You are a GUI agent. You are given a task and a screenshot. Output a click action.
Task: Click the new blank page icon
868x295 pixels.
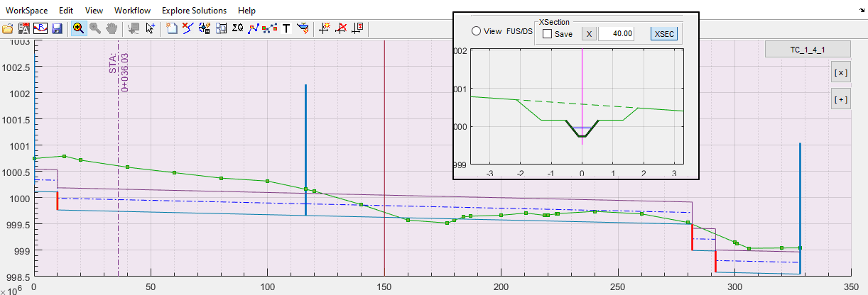point(171,28)
